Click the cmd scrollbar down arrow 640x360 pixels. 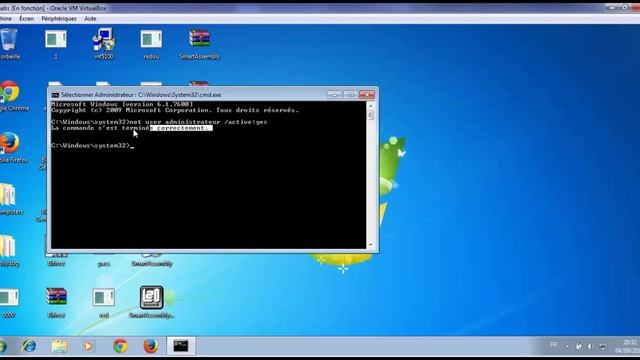(371, 244)
